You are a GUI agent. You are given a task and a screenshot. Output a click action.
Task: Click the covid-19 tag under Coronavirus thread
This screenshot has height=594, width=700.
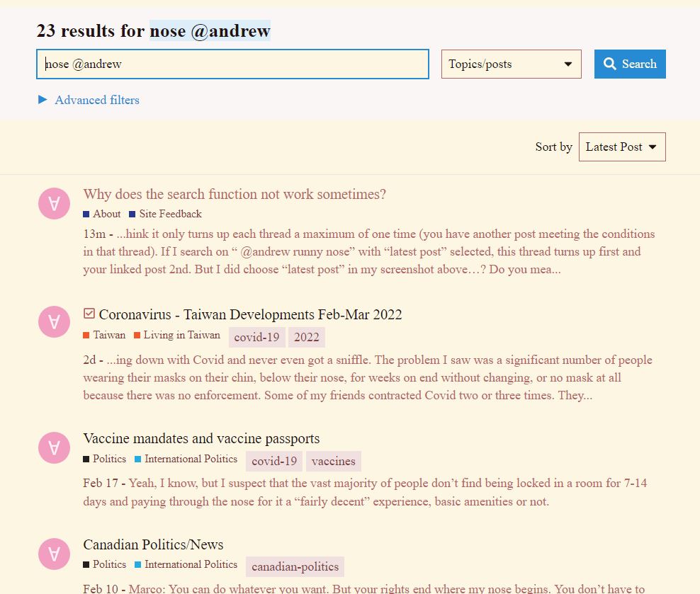click(256, 337)
